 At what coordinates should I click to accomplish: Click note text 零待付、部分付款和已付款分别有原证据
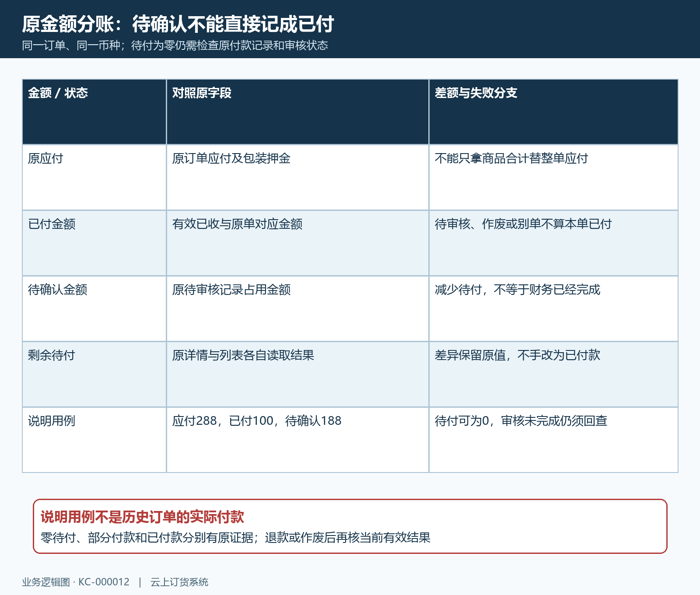pyautogui.click(x=147, y=538)
